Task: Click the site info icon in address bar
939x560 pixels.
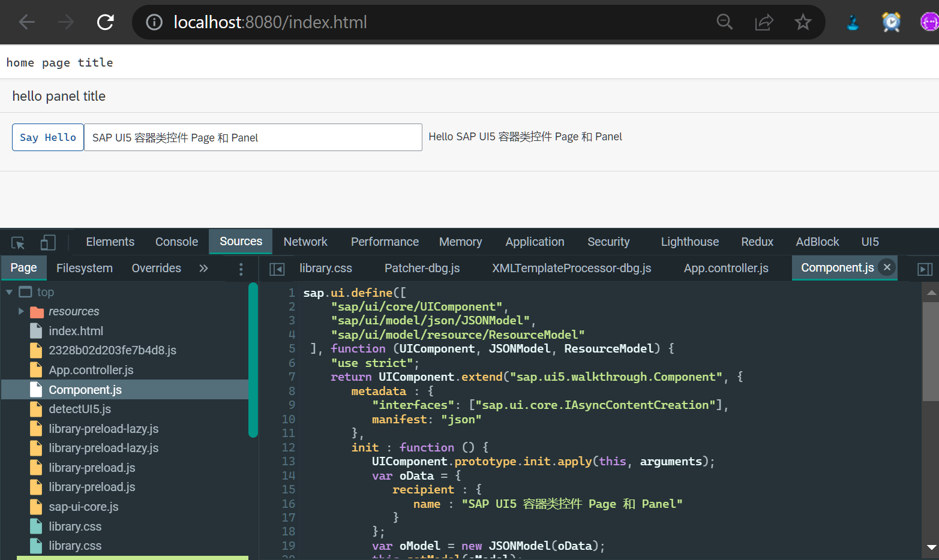Action: coord(154,22)
